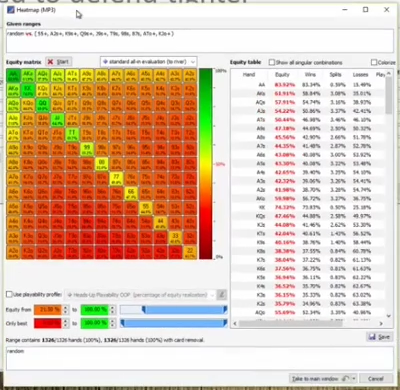Select the KQs cell in the equity matrix
The width and height of the screenshot is (400, 390).
click(x=42, y=90)
